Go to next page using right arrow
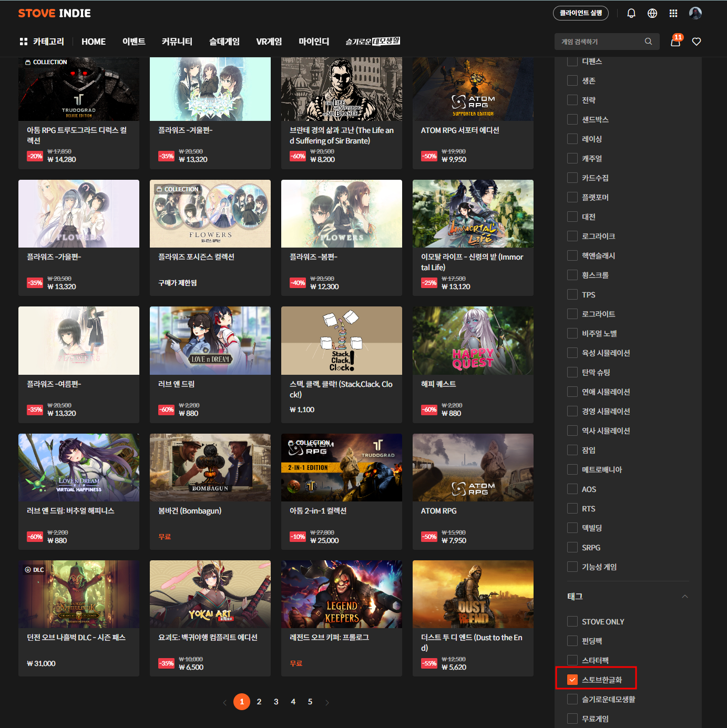Screen dimensions: 727x728 coord(327,702)
